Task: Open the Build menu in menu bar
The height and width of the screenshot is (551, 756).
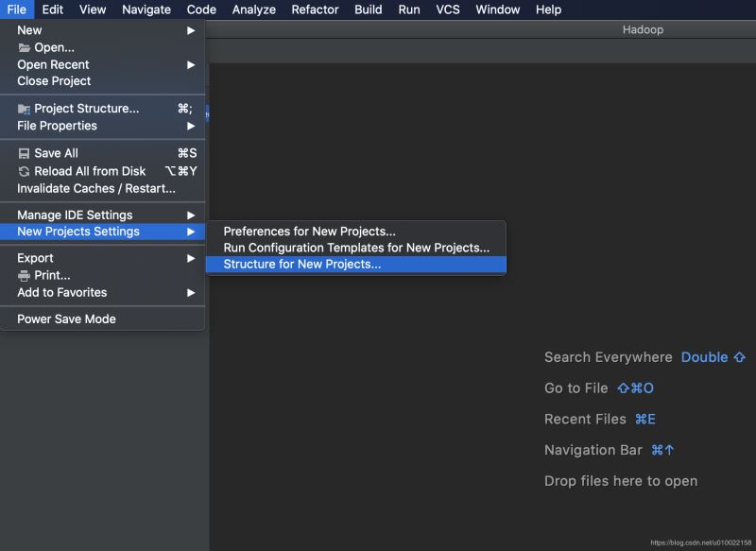Action: (368, 9)
